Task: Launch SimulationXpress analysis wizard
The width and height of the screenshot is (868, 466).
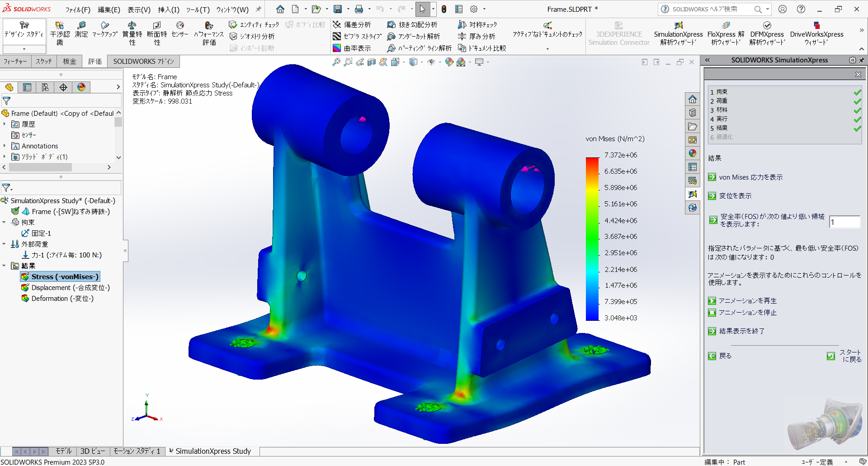Action: point(678,33)
